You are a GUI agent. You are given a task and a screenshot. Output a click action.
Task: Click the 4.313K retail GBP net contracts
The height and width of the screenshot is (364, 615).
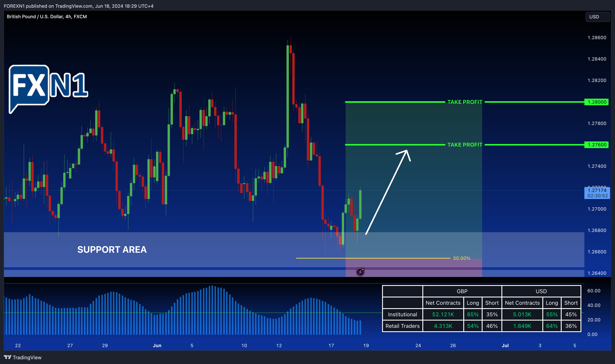[x=443, y=326]
